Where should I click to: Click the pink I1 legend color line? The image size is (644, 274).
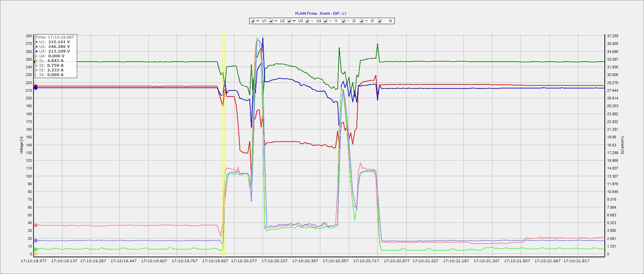(330, 21)
